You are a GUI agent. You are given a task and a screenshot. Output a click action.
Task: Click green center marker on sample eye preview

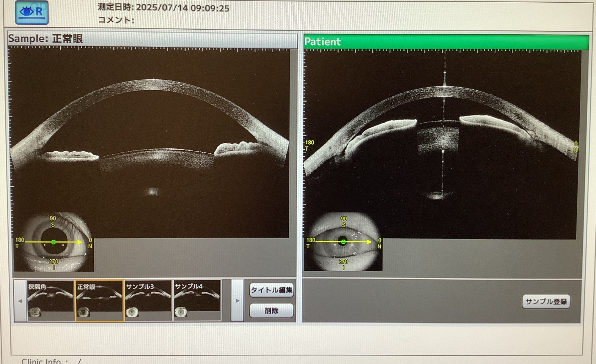(54, 242)
